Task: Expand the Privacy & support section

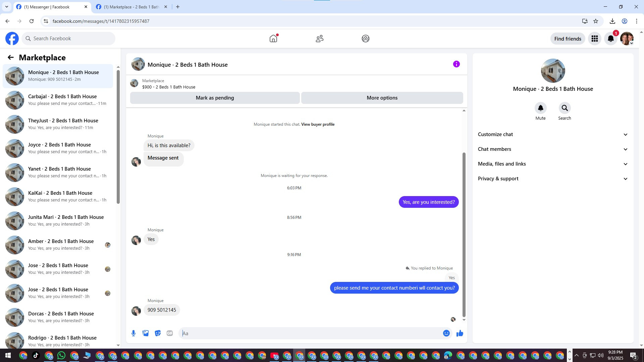Action: [553, 179]
